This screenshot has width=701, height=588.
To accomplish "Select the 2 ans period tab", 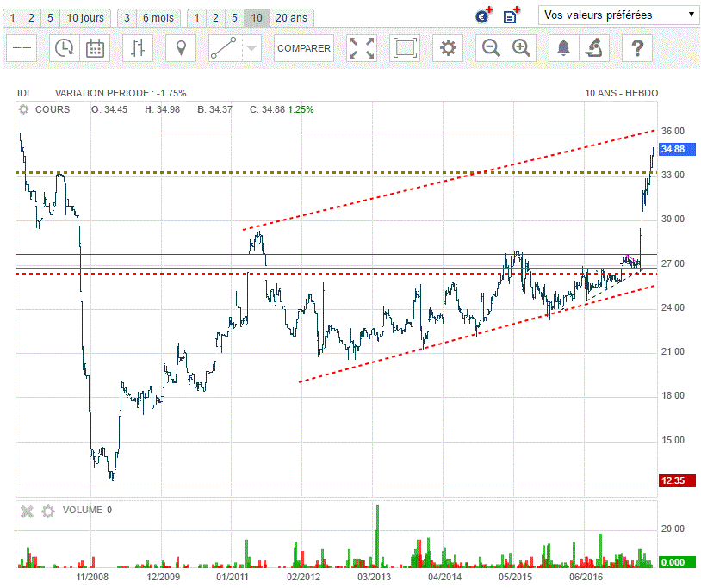I will 215,18.
